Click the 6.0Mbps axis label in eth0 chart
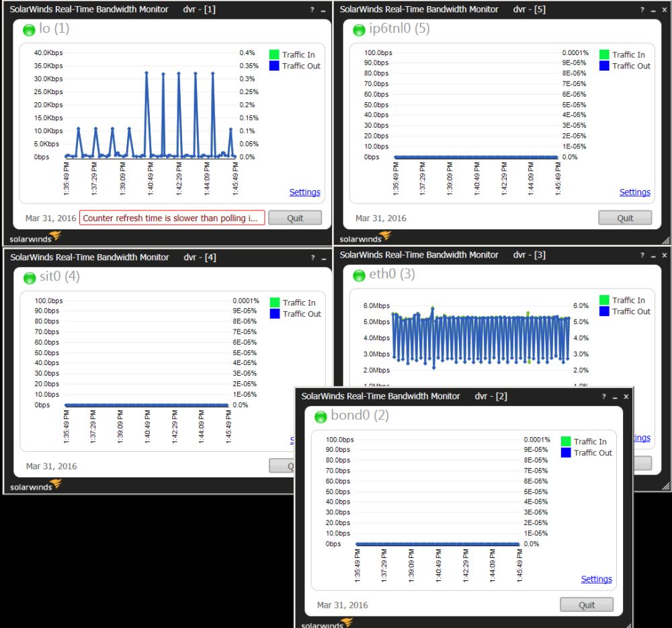The width and height of the screenshot is (672, 628). 377,306
